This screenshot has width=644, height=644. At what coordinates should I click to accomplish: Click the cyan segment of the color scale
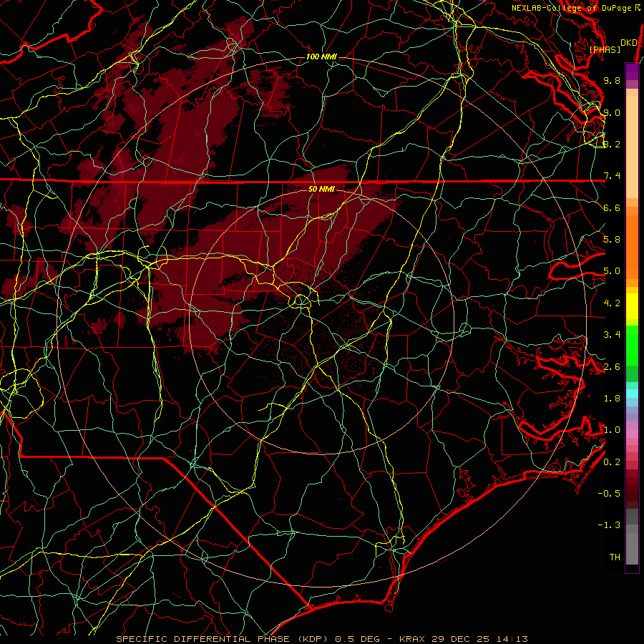click(x=632, y=393)
